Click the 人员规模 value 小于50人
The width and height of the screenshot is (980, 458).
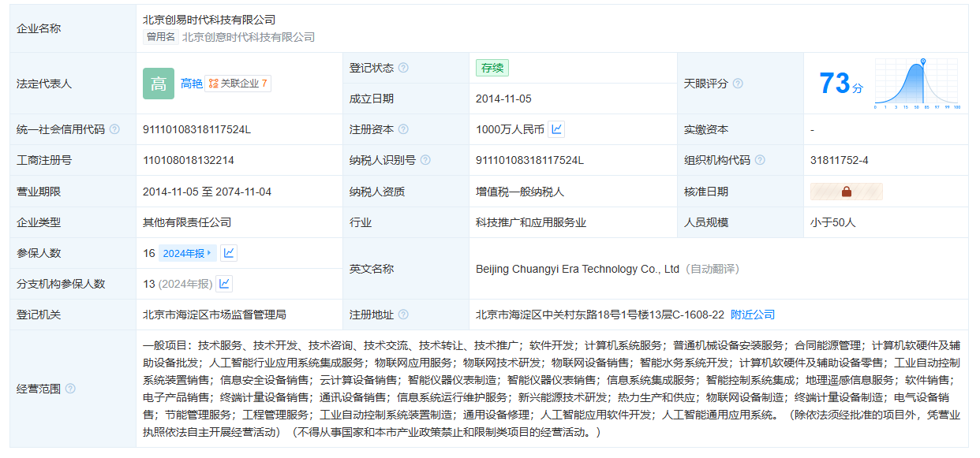(832, 222)
